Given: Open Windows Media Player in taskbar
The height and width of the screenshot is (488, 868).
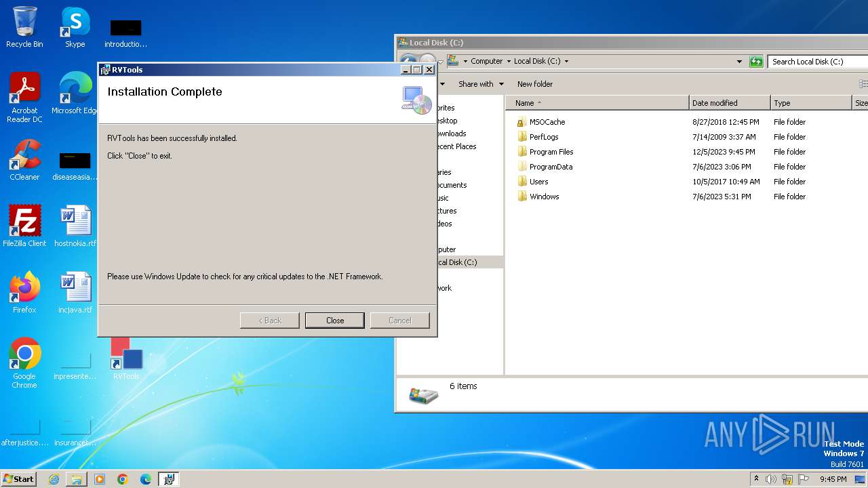Looking at the screenshot, I should (x=100, y=479).
